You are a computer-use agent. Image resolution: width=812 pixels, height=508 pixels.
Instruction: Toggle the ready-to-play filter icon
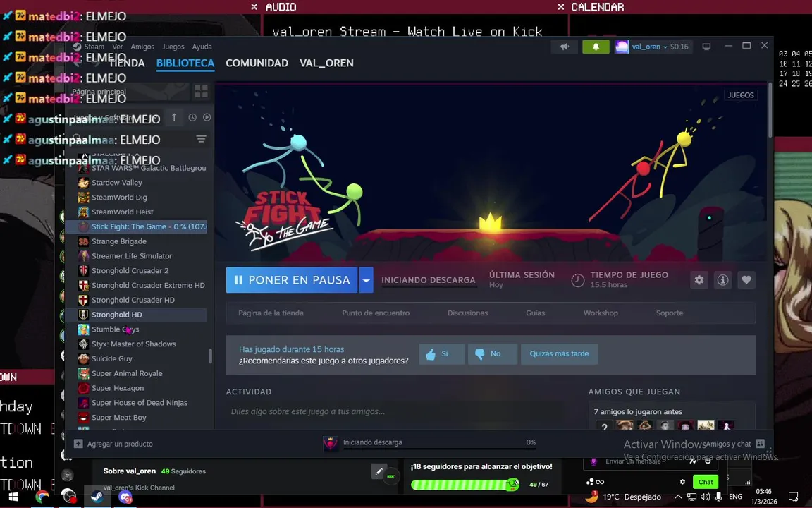pyautogui.click(x=207, y=118)
